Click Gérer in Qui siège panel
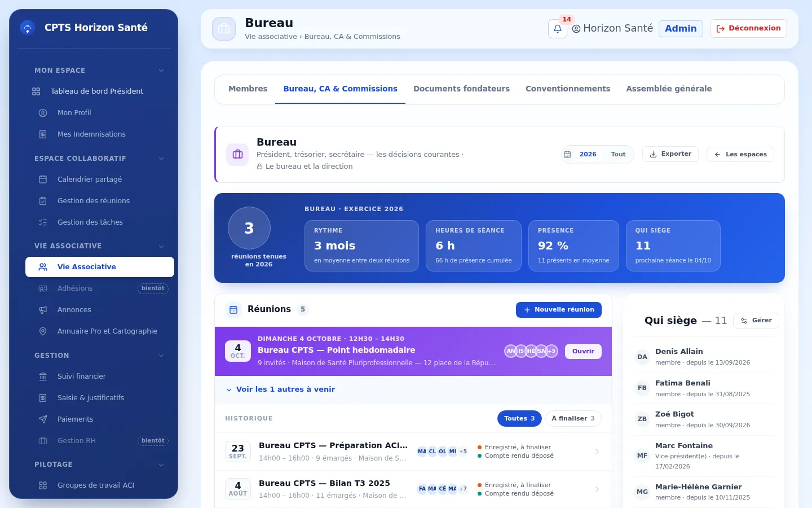The image size is (812, 508). pyautogui.click(x=756, y=321)
